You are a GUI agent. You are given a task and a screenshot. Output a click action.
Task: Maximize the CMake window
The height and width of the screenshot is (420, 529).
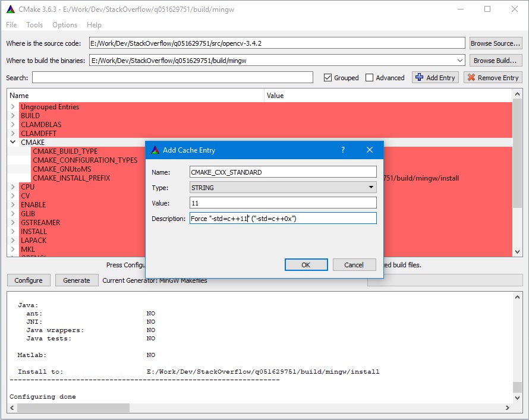pyautogui.click(x=487, y=9)
